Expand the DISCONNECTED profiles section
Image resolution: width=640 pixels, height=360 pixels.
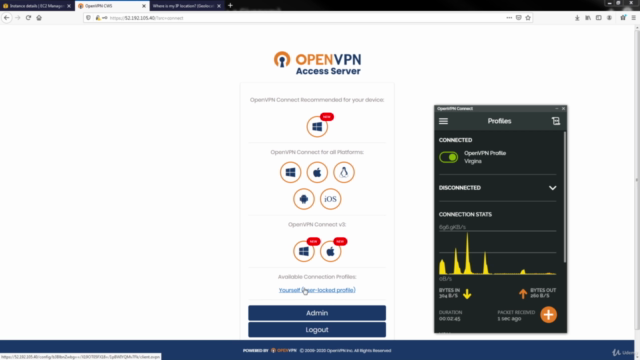point(552,188)
